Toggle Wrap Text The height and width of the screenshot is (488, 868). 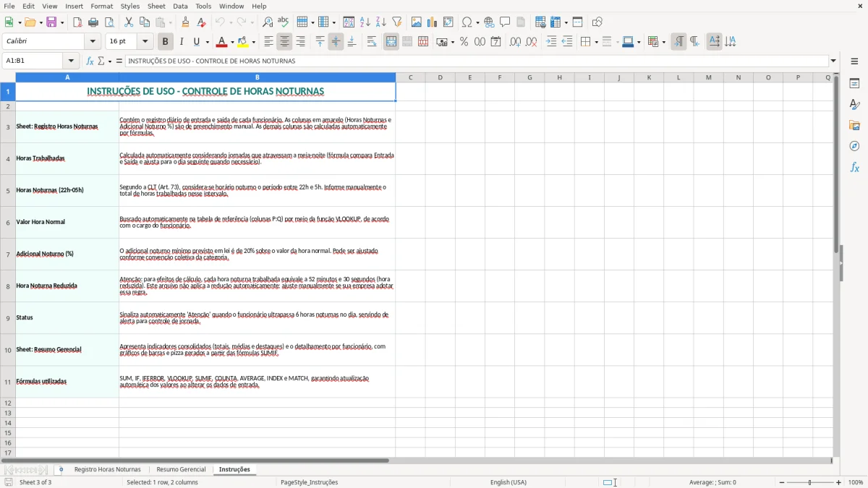click(371, 42)
